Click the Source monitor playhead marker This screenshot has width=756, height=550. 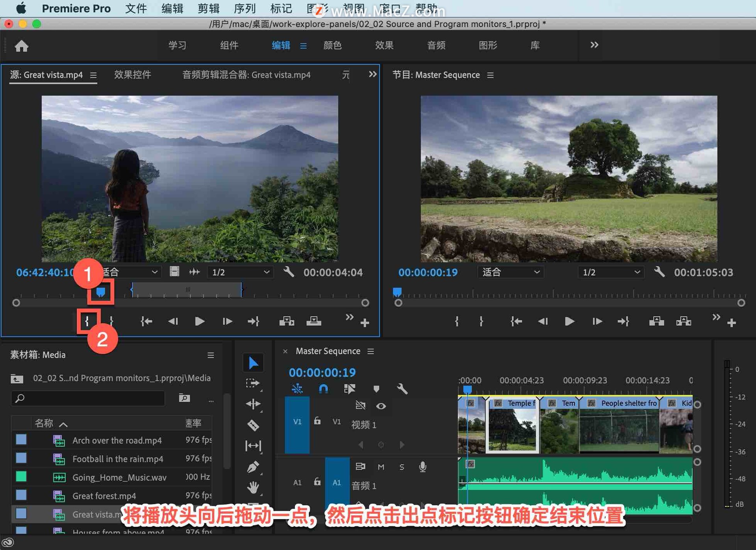pyautogui.click(x=101, y=292)
